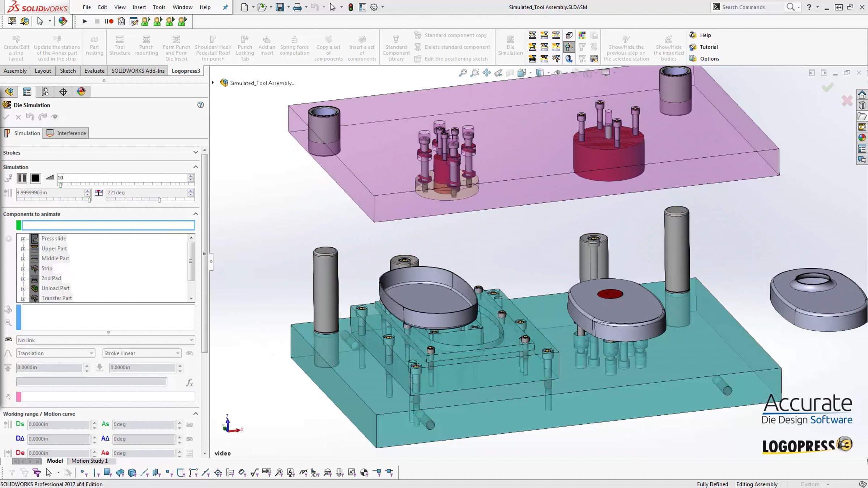868x488 pixels.
Task: Confirm with green check in viewport corner
Action: click(x=827, y=87)
